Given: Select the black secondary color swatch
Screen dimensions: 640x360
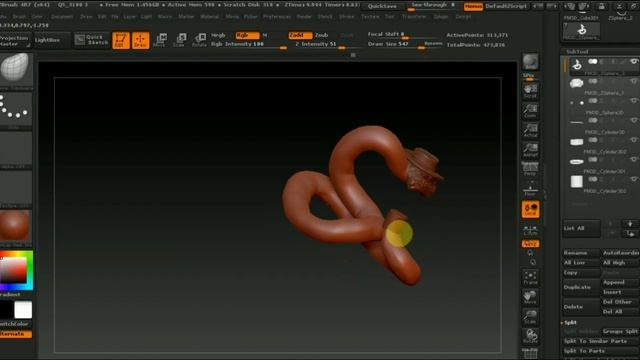Looking at the screenshot, I should point(6,310).
